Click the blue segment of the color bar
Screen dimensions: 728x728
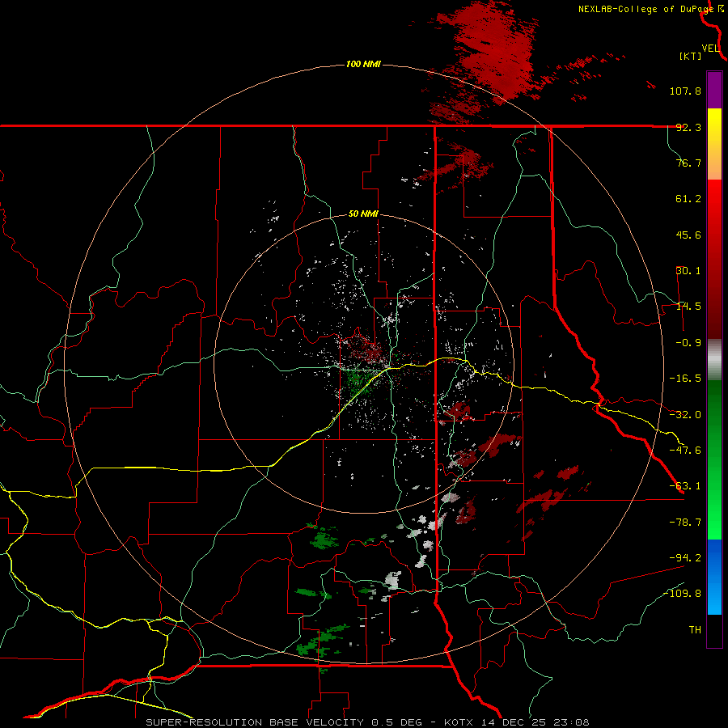(714, 577)
